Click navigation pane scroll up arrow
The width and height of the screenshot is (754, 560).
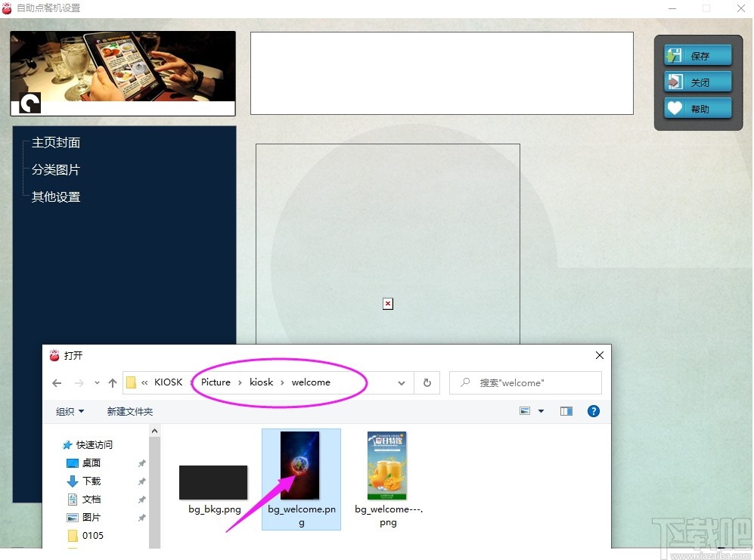pos(154,432)
